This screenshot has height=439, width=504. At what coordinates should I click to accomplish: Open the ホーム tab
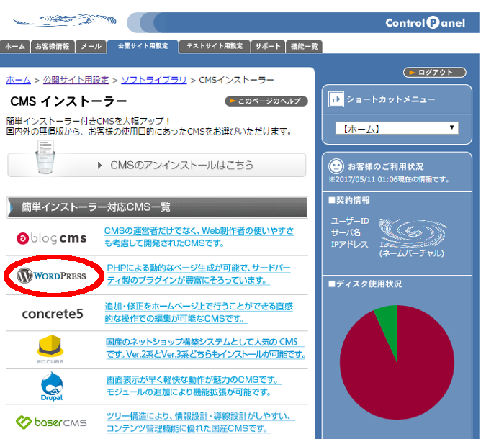15,46
